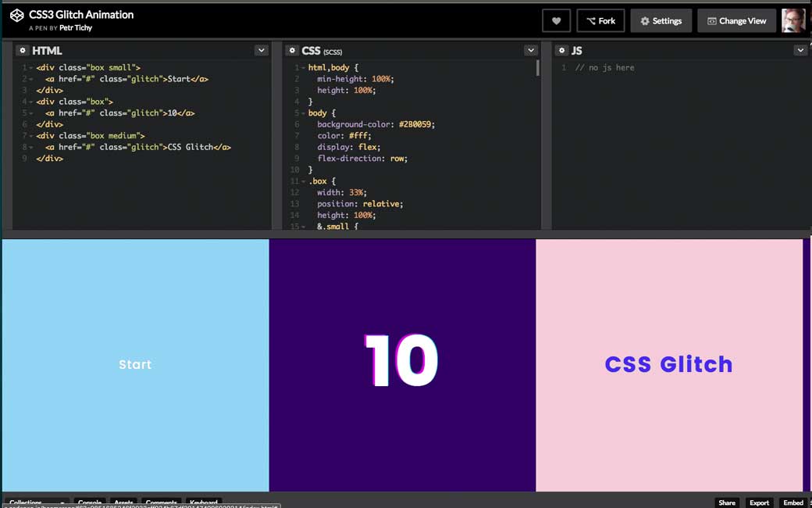Open the Change View menu

pyautogui.click(x=736, y=21)
